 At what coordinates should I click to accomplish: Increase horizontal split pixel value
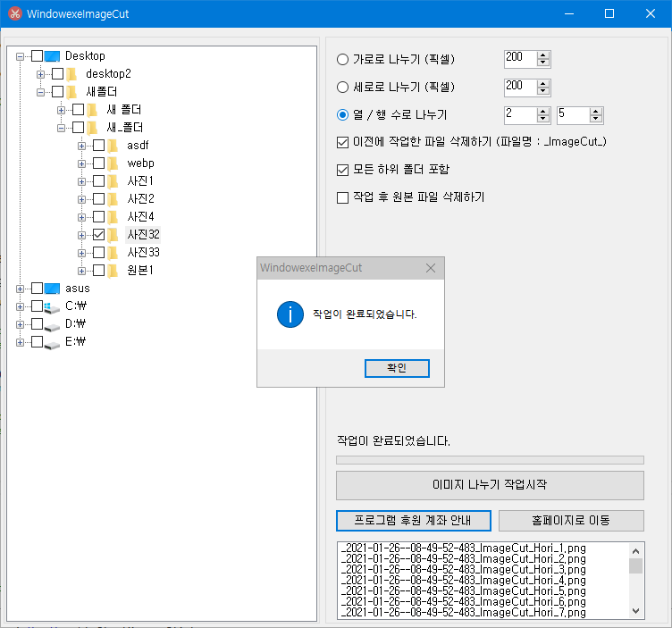pyautogui.click(x=543, y=55)
